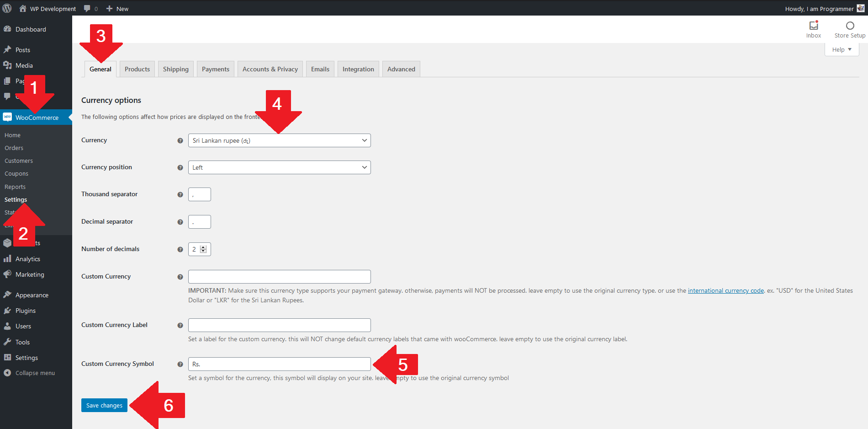This screenshot has height=429, width=868.
Task: Switch to the Payments tab
Action: (216, 69)
